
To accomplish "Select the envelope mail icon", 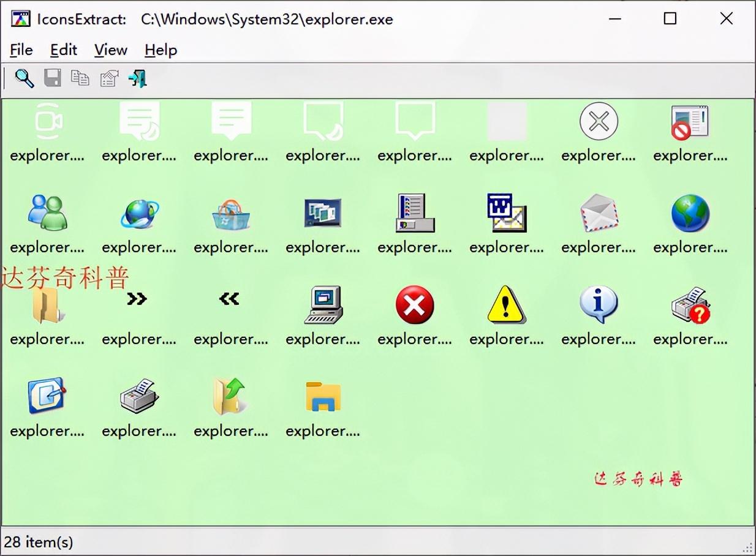I will point(599,213).
